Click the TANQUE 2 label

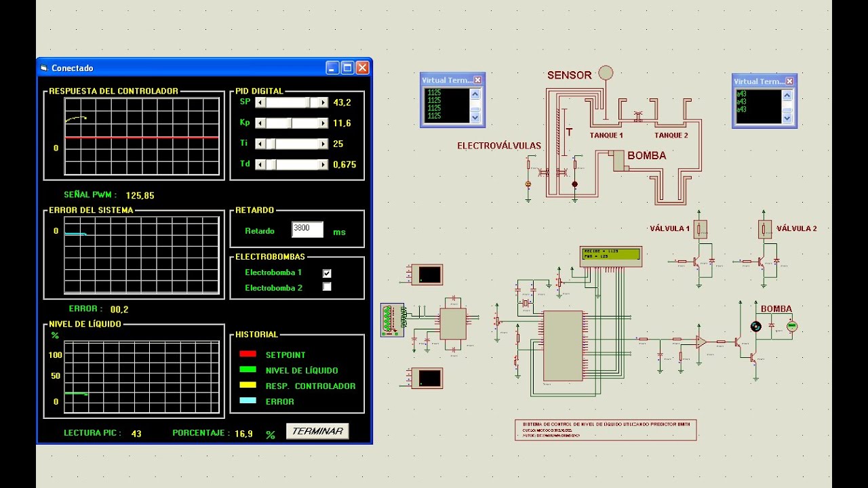[671, 136]
